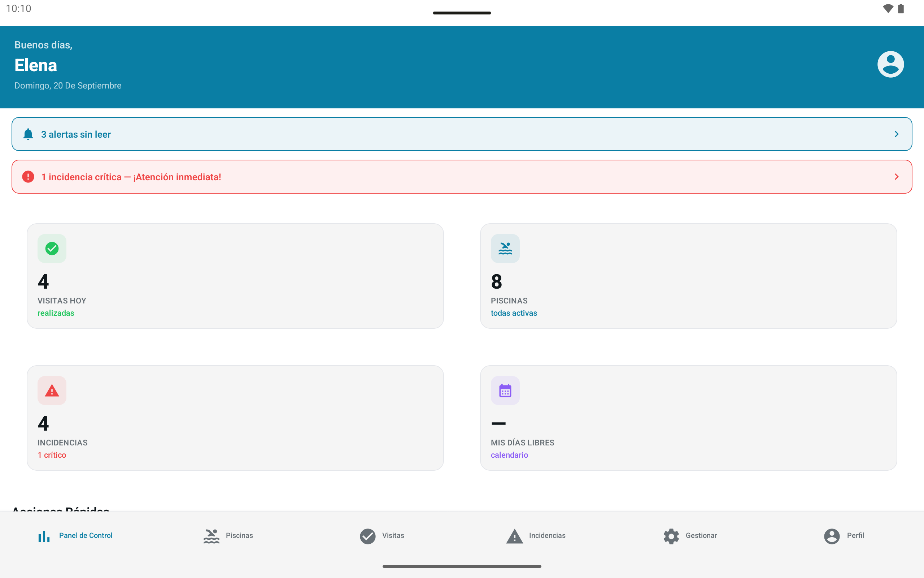Tap the bar chart icon for Panel de Control
Image resolution: width=924 pixels, height=578 pixels.
pos(44,536)
